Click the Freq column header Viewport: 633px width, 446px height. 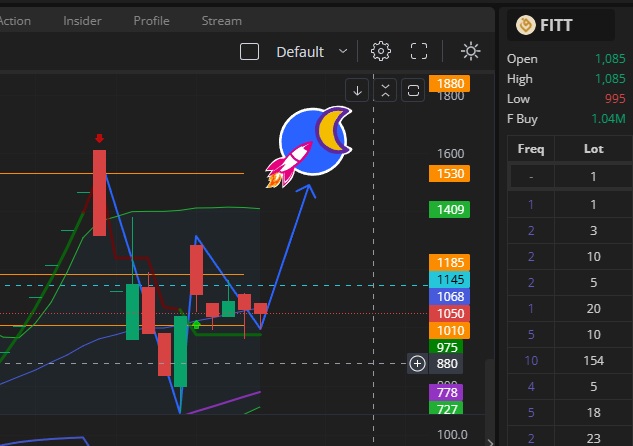coord(531,149)
